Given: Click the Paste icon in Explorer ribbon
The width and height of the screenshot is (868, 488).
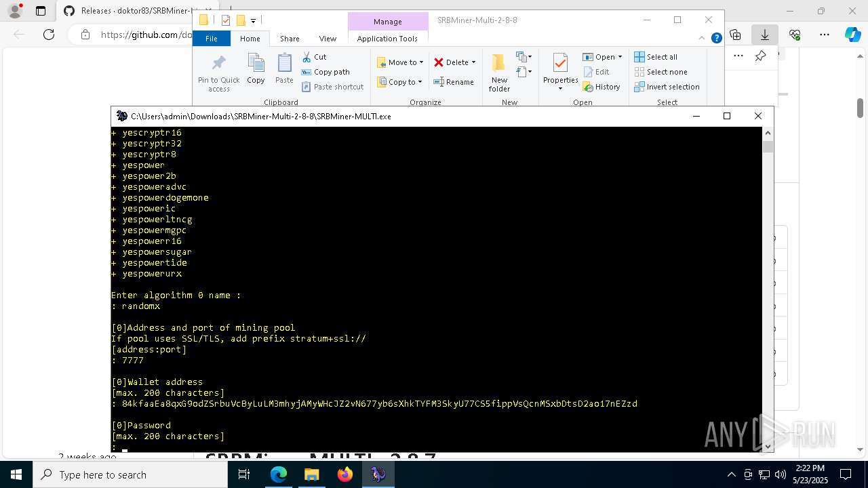Looking at the screenshot, I should tap(284, 69).
